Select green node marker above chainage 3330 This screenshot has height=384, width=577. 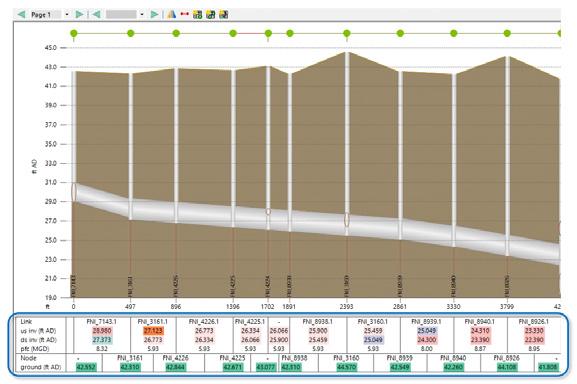click(x=453, y=33)
